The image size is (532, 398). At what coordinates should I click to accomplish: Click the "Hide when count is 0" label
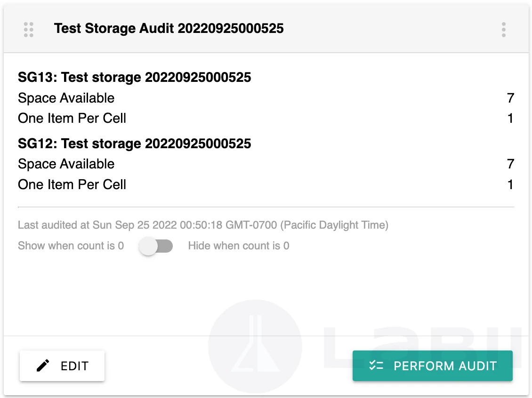click(x=238, y=246)
